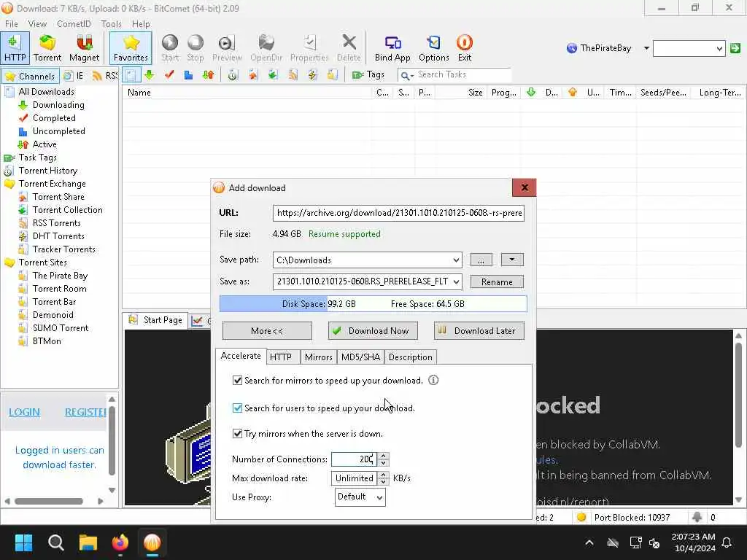The width and height of the screenshot is (747, 560).
Task: Open the Save path dropdown
Action: coord(456,260)
